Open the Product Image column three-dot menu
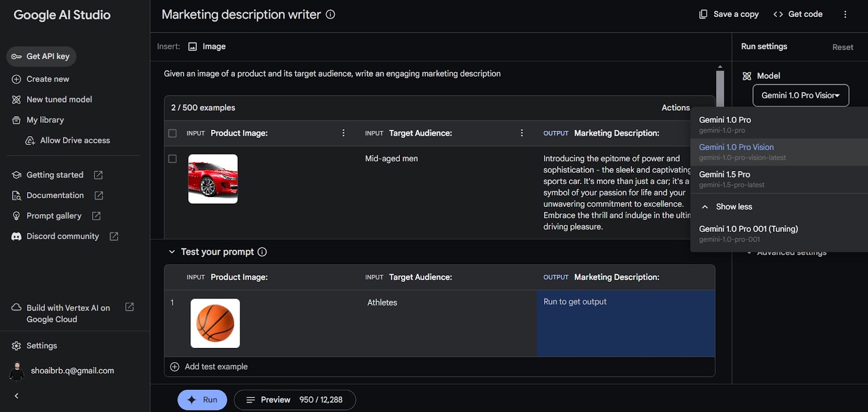Screen dimensions: 868x412 [343, 133]
